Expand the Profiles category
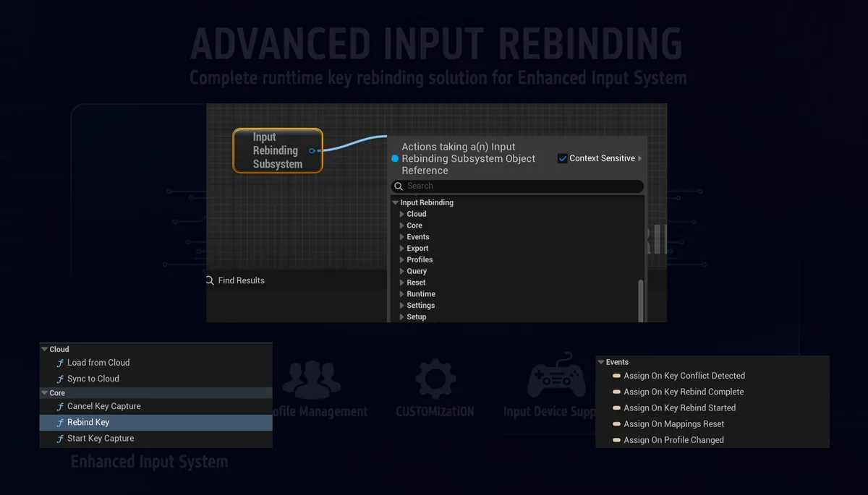868x495 pixels. click(402, 259)
